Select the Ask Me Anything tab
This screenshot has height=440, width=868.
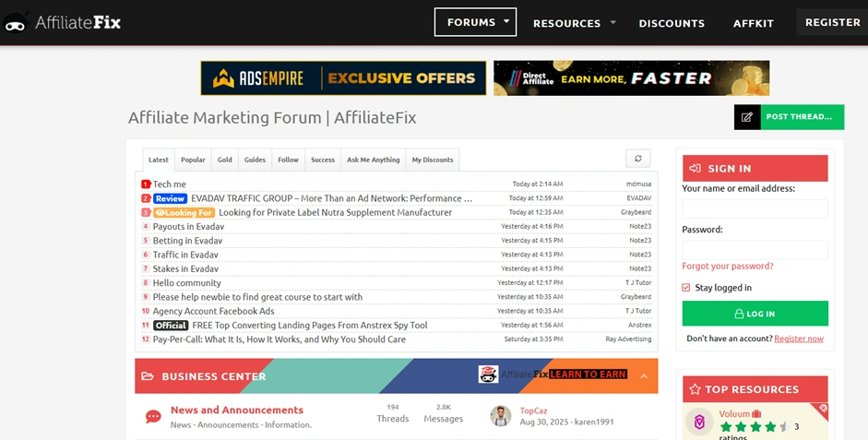click(x=373, y=160)
